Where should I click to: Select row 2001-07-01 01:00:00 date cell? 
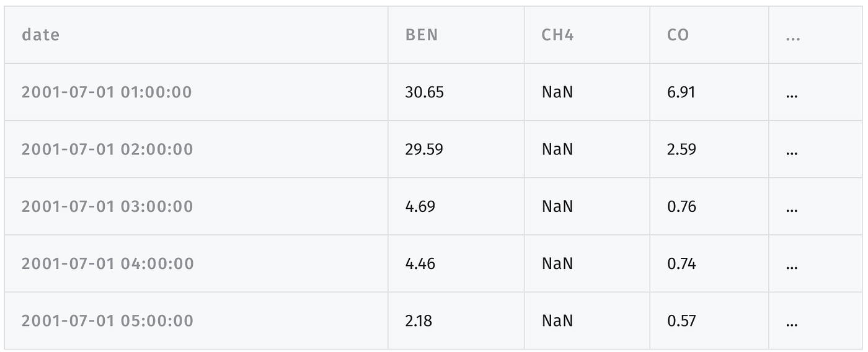[x=107, y=92]
